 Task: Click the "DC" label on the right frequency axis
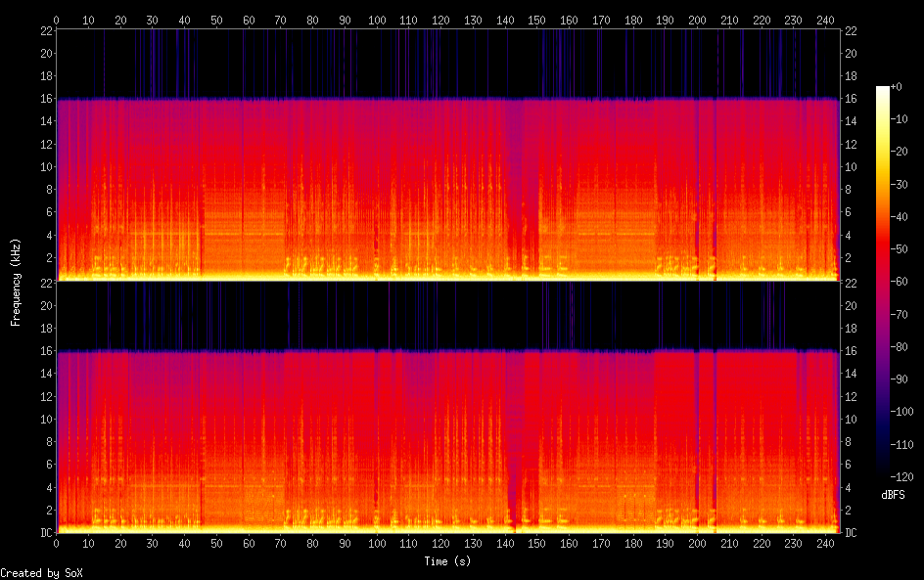(851, 533)
